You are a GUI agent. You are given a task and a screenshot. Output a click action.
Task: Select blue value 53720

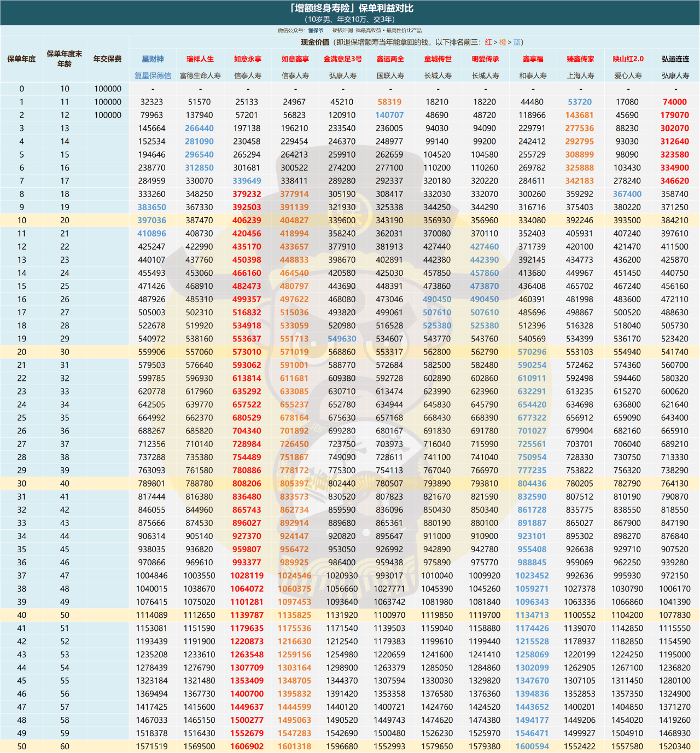[580, 102]
